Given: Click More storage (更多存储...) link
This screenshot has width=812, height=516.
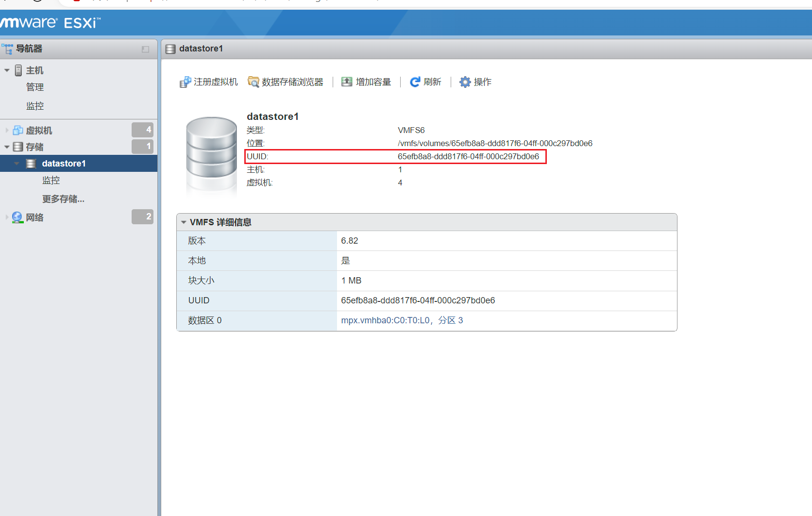Looking at the screenshot, I should click(x=63, y=199).
